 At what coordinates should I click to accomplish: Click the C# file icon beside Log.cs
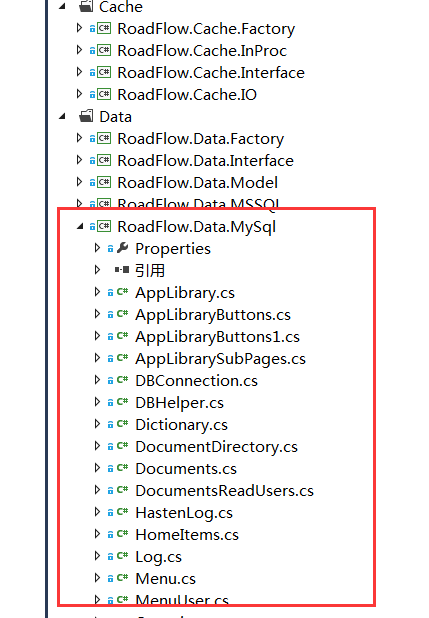click(122, 556)
